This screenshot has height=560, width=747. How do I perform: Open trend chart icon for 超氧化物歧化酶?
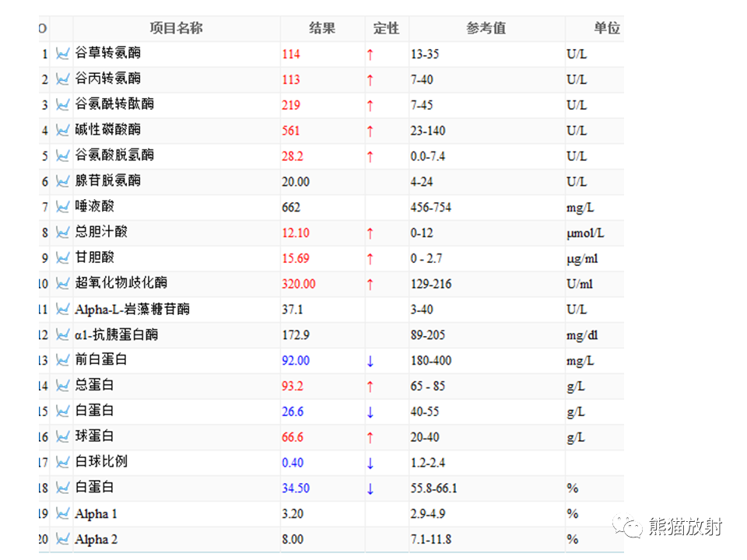(62, 283)
